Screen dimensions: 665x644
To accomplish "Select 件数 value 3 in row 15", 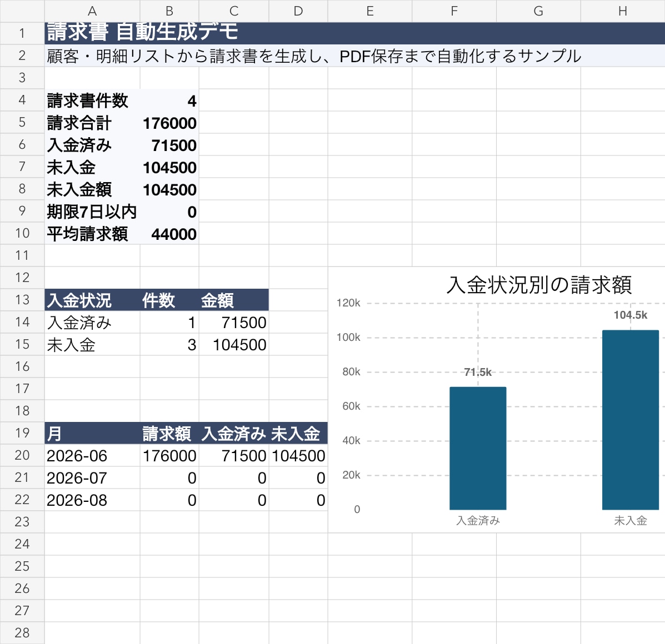I will coord(169,344).
